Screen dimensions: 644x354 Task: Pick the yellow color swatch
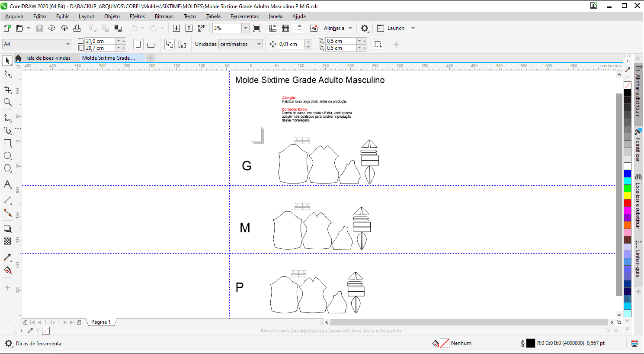(x=628, y=195)
